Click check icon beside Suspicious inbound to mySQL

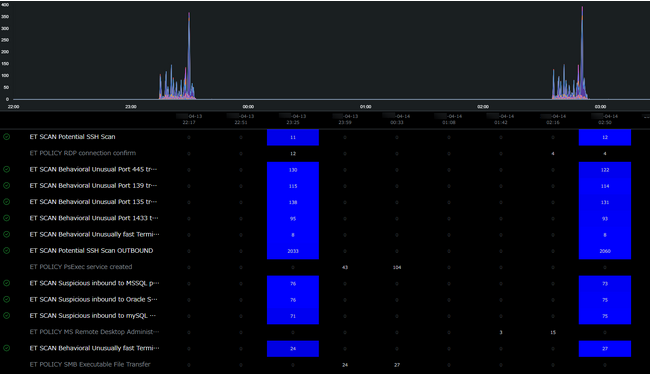7,316
